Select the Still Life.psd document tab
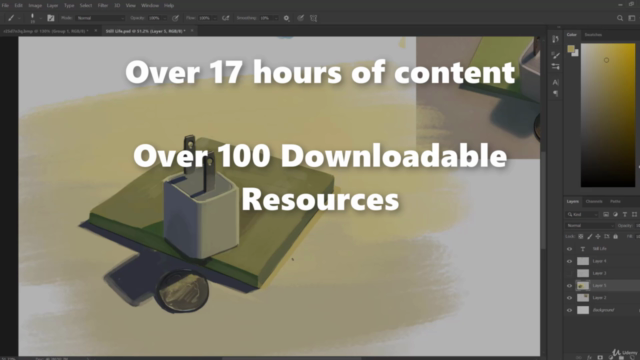This screenshot has width=640, height=360. (145, 31)
